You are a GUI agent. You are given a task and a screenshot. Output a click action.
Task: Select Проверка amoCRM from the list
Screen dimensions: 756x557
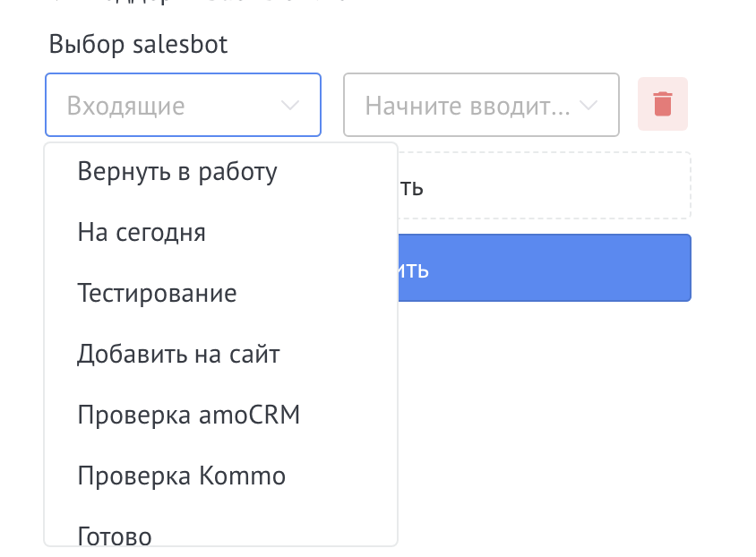click(x=188, y=415)
